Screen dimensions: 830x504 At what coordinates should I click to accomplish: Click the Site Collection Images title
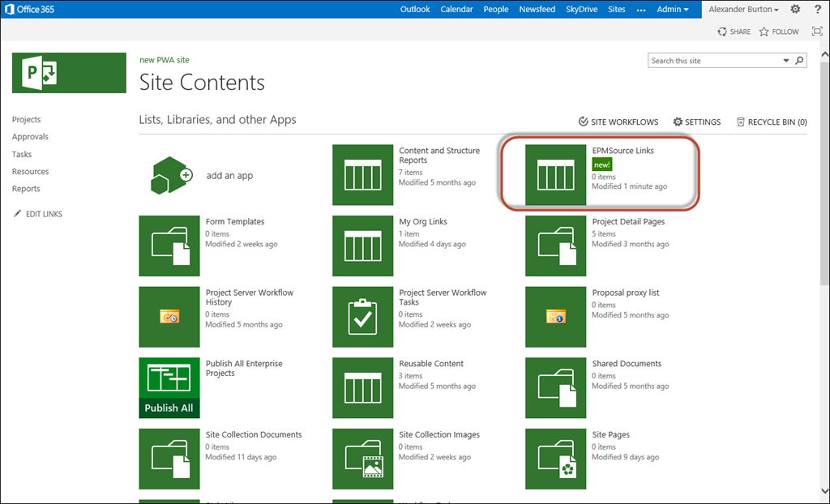439,434
